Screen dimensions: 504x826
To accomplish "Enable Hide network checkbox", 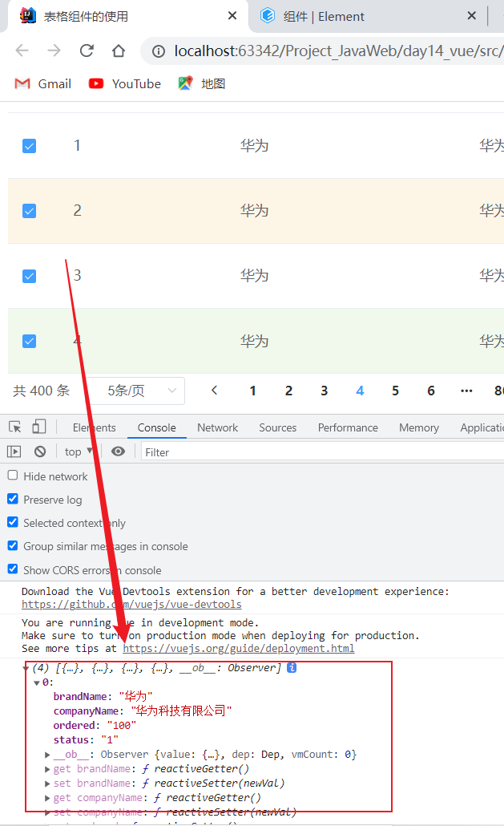I will coord(13,476).
